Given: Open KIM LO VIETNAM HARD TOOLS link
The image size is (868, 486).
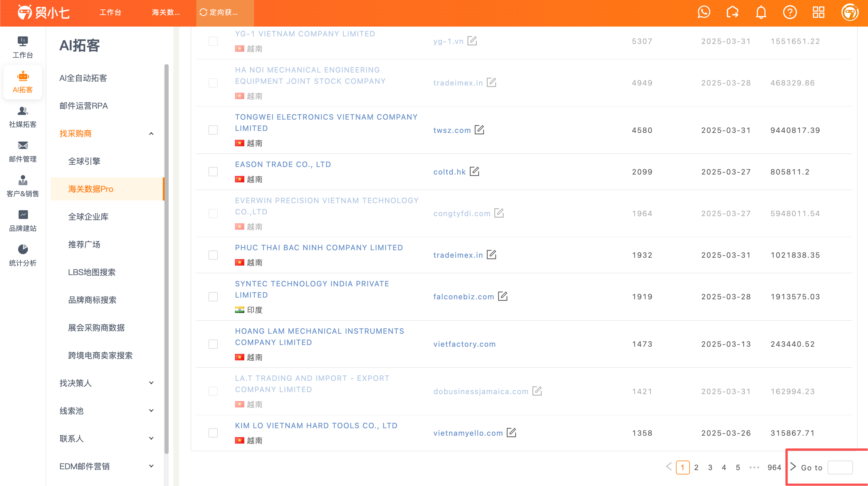Looking at the screenshot, I should (x=316, y=425).
